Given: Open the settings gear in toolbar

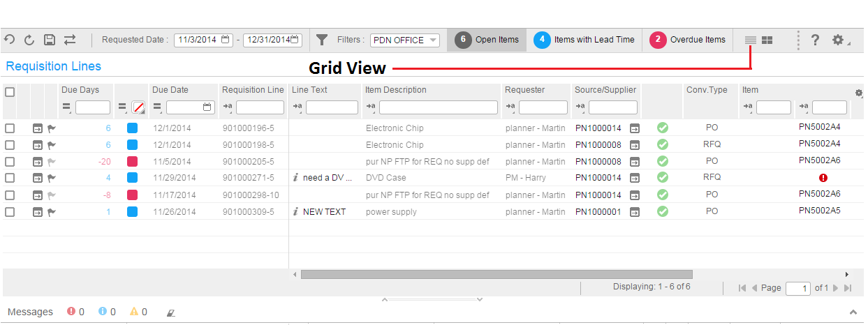Looking at the screenshot, I should 838,40.
